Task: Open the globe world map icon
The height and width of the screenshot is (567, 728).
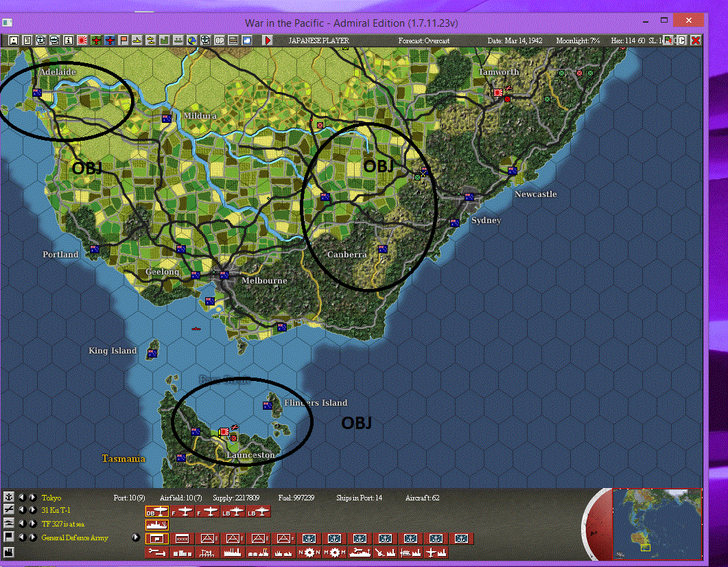Action: [191, 40]
